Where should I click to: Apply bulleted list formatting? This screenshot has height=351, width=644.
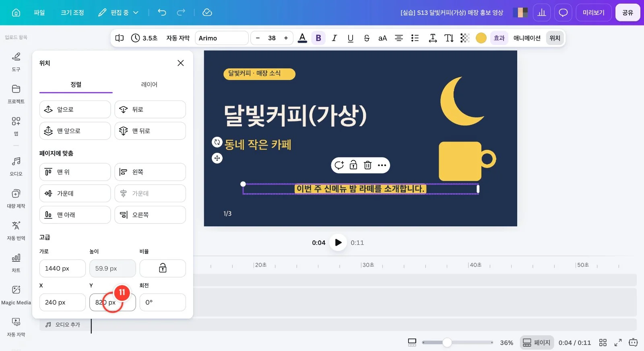click(x=415, y=38)
